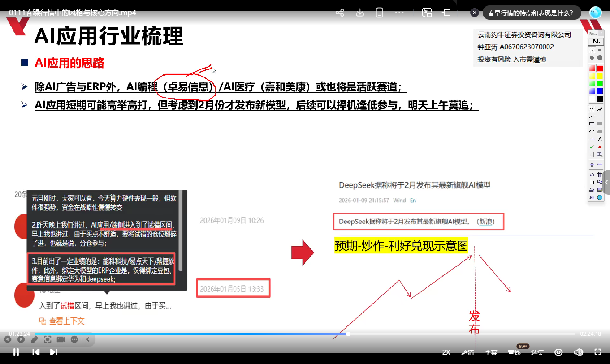Click 查看上下文 to view context
The height and width of the screenshot is (364, 610).
point(62,321)
